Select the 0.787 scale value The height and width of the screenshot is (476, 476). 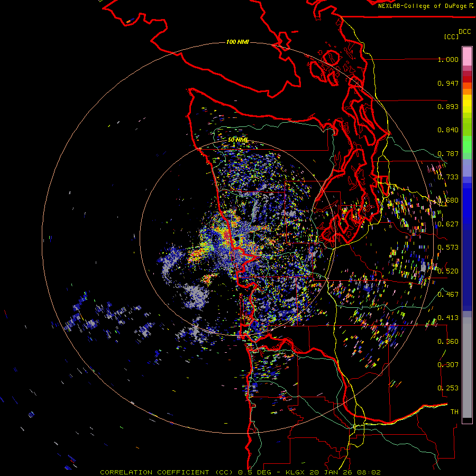448,153
